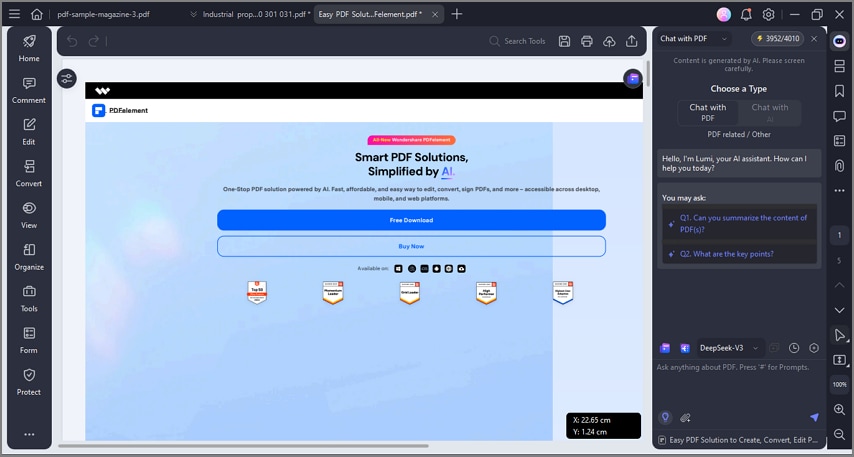The height and width of the screenshot is (457, 854).
Task: Click the 3952/4010 tokens badge
Action: [778, 39]
